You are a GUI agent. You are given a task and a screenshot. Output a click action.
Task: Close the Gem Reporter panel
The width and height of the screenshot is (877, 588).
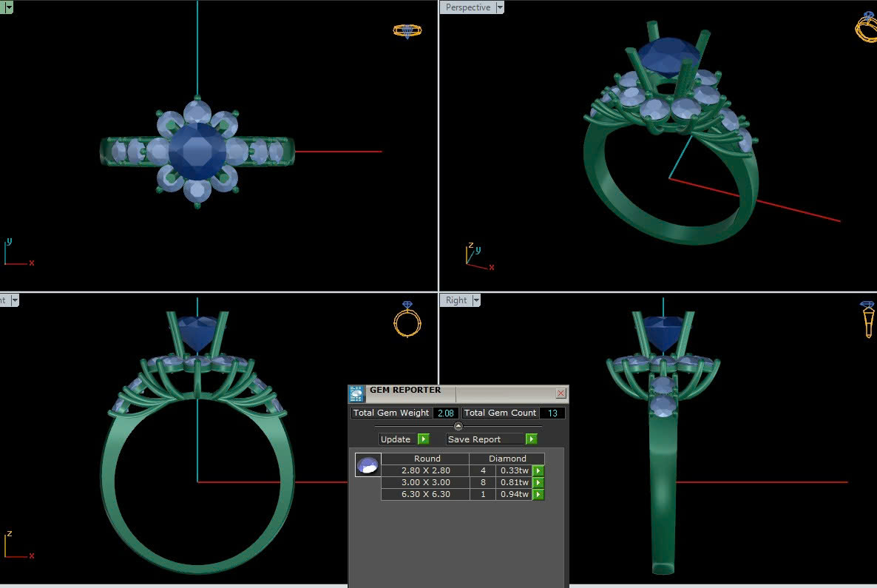coord(561,393)
